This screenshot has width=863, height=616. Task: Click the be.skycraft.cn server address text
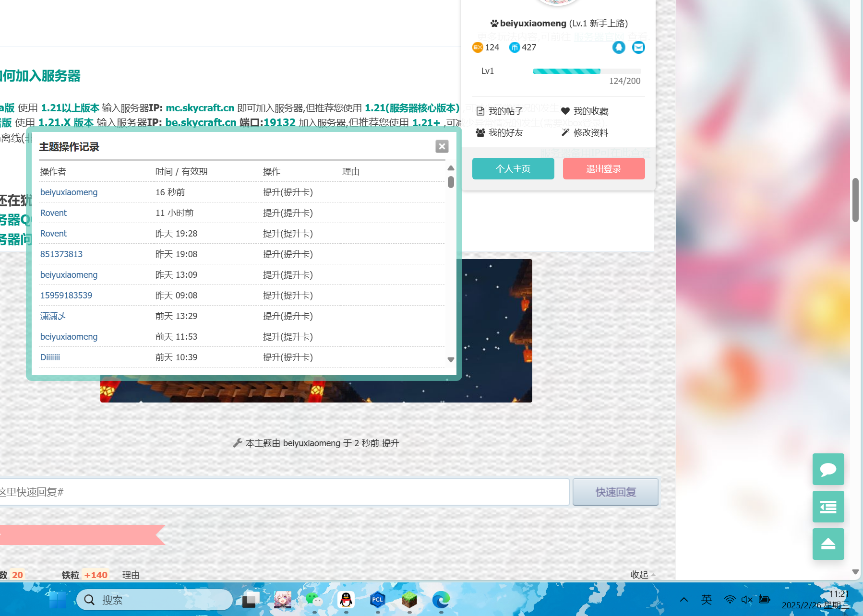pos(201,122)
